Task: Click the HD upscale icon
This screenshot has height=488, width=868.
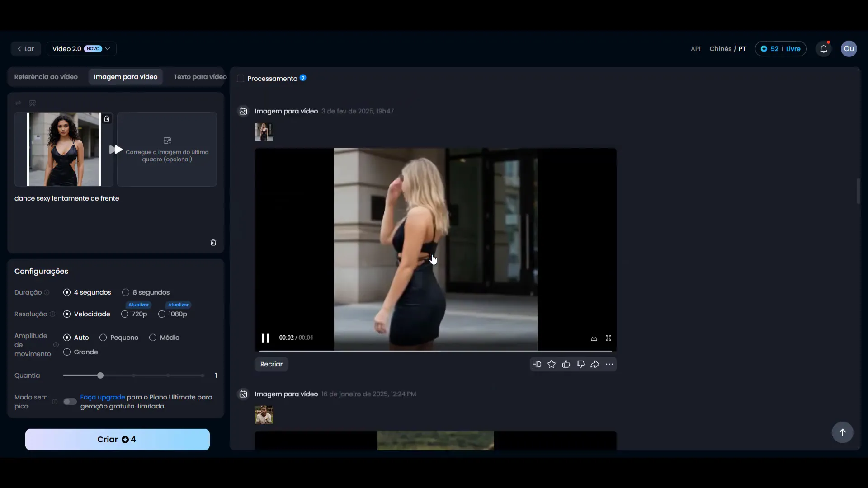Action: [x=537, y=364]
